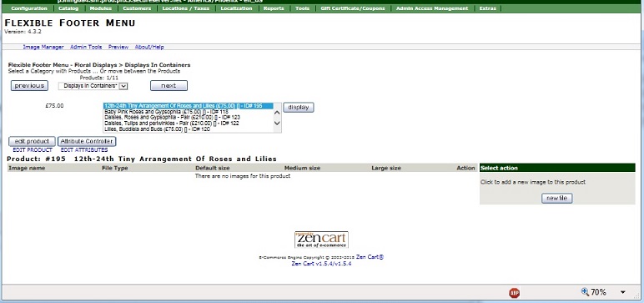Open the EDIT PRODUCT link
644x303 pixels.
pos(33,150)
